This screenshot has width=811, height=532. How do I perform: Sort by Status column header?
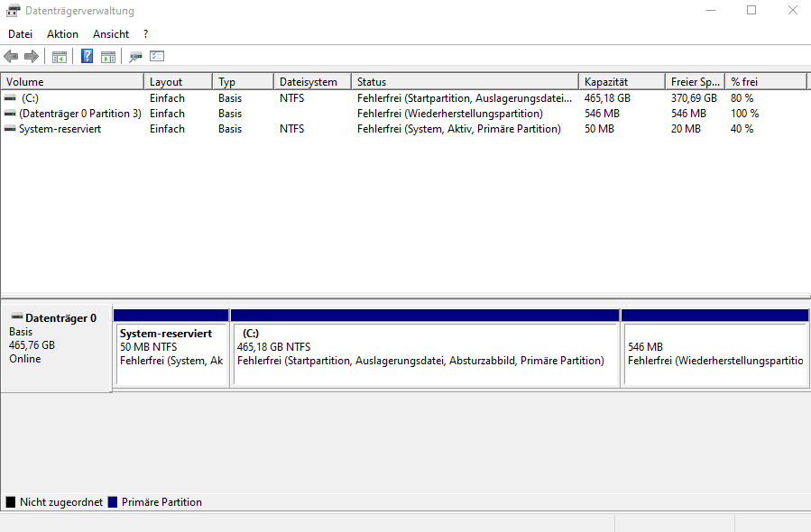click(465, 82)
